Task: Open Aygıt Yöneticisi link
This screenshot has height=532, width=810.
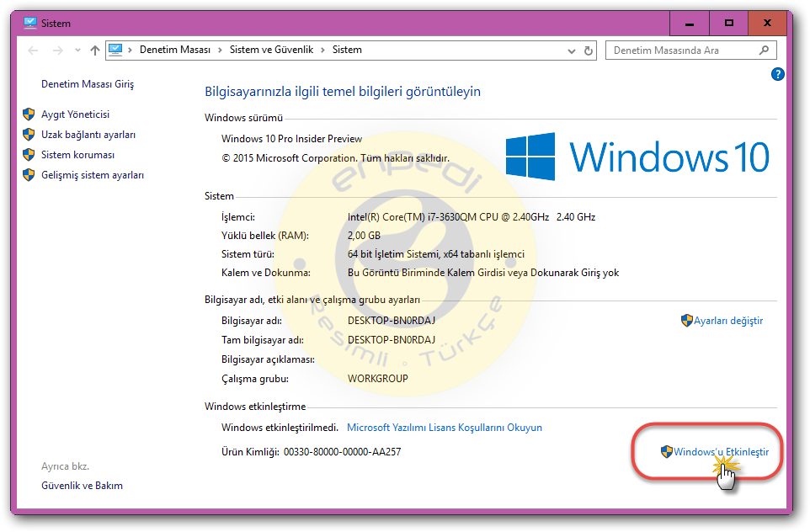Action: 76,114
